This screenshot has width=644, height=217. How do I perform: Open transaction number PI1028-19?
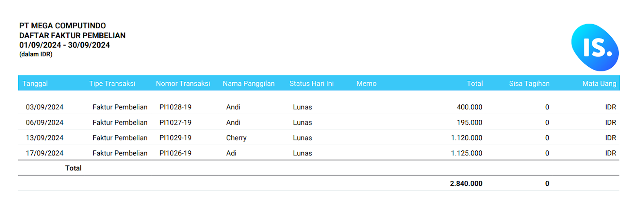coord(175,107)
